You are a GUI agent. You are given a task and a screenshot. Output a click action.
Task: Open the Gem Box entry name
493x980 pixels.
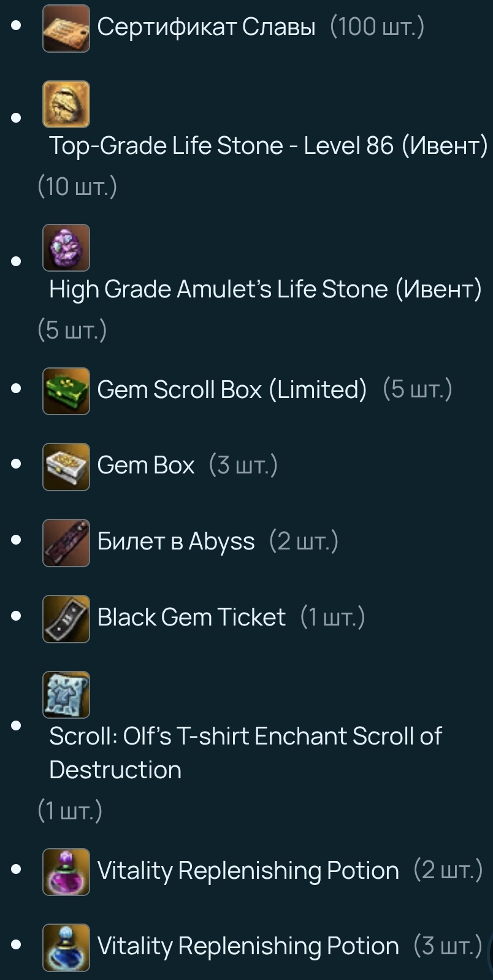[146, 465]
